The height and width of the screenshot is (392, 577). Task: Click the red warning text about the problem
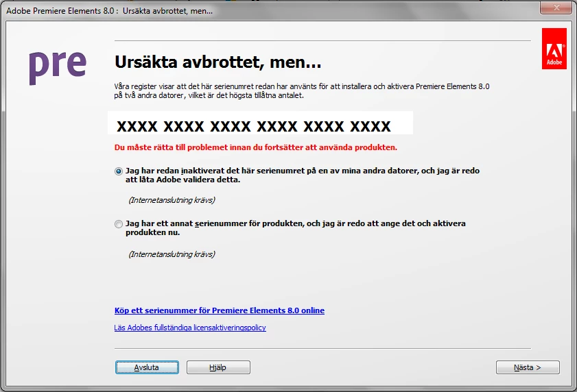pos(256,147)
